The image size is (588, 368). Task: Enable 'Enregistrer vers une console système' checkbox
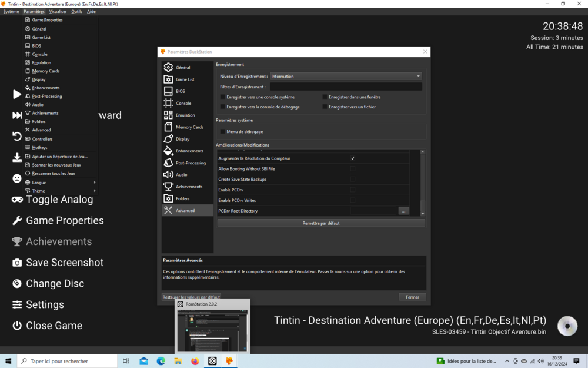(x=223, y=97)
